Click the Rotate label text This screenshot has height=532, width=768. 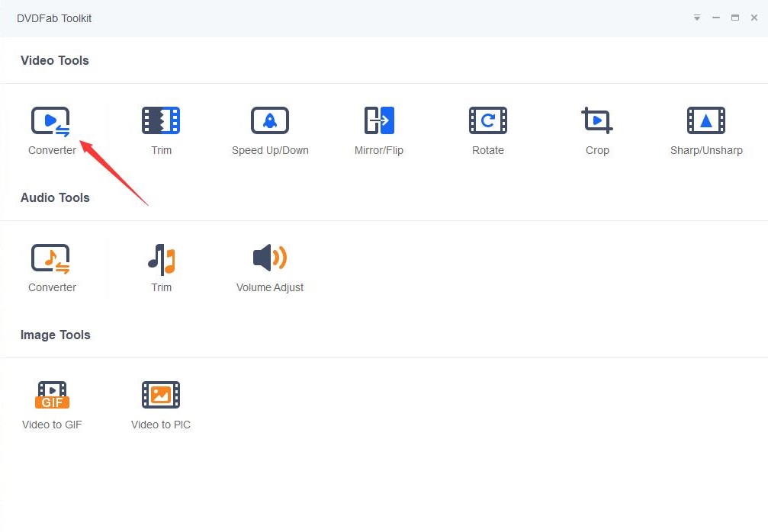488,150
